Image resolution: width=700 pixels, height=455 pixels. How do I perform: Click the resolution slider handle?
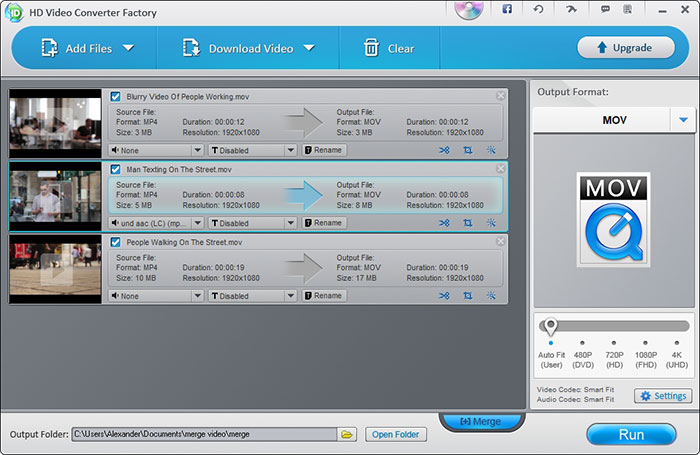click(x=551, y=326)
